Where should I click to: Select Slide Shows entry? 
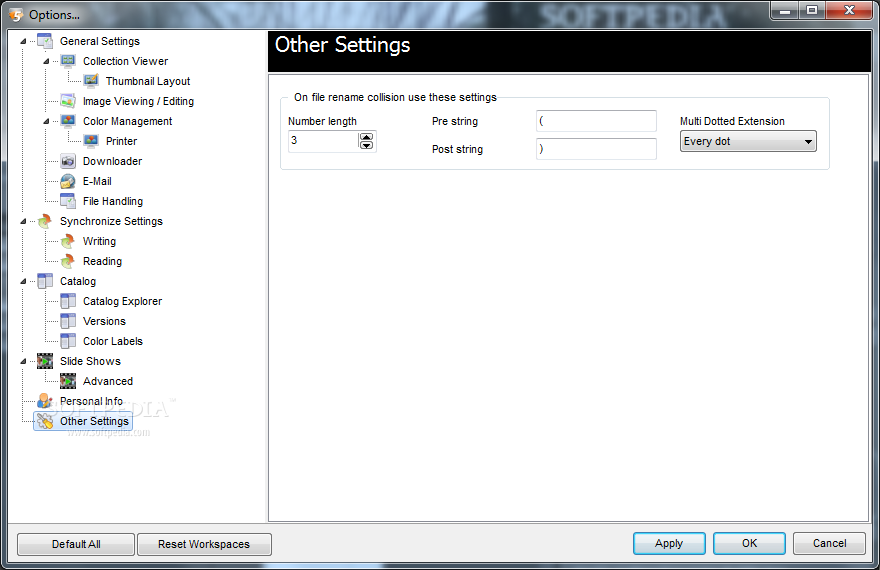coord(90,361)
